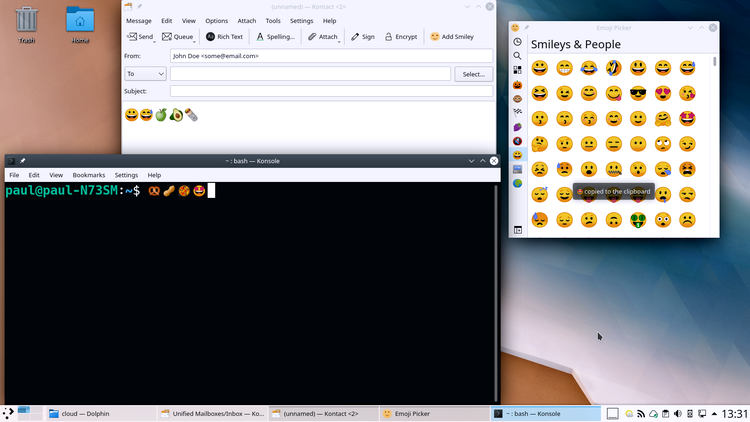Select the pumpkin emoji category in sidebar
This screenshot has width=750, height=422.
[x=517, y=85]
